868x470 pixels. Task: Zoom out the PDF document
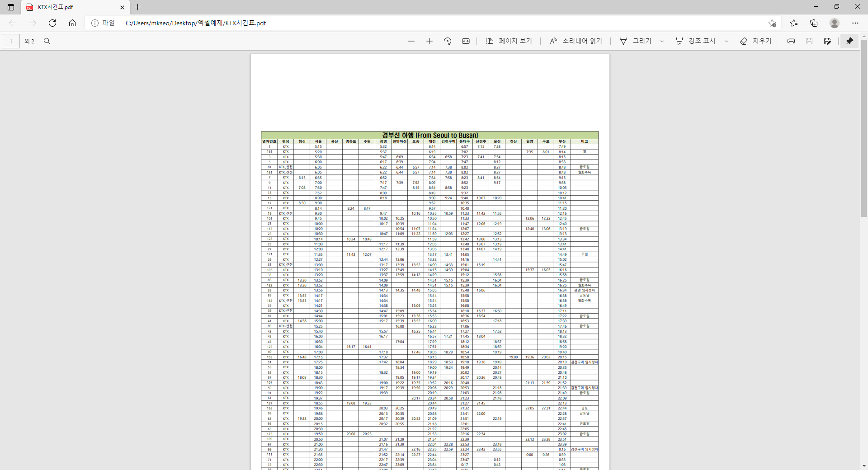411,41
